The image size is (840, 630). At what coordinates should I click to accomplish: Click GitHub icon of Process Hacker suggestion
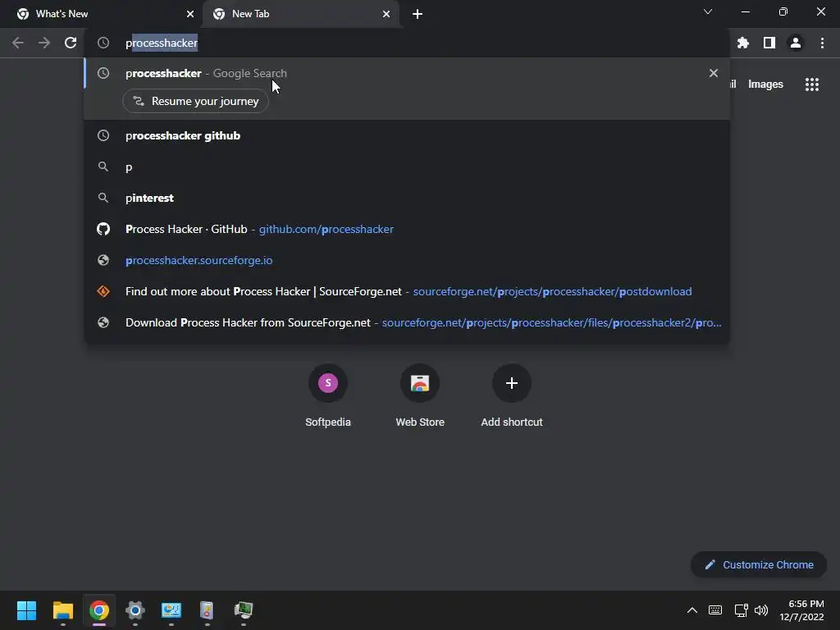103,230
